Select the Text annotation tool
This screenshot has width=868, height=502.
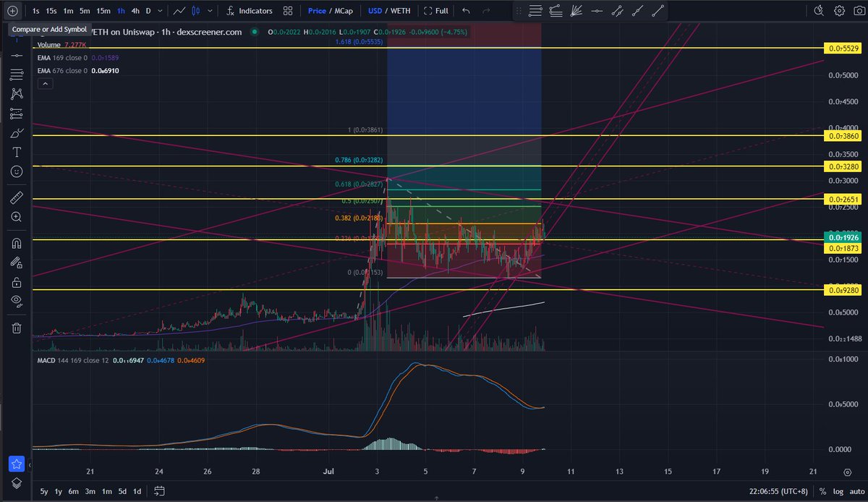click(x=16, y=152)
